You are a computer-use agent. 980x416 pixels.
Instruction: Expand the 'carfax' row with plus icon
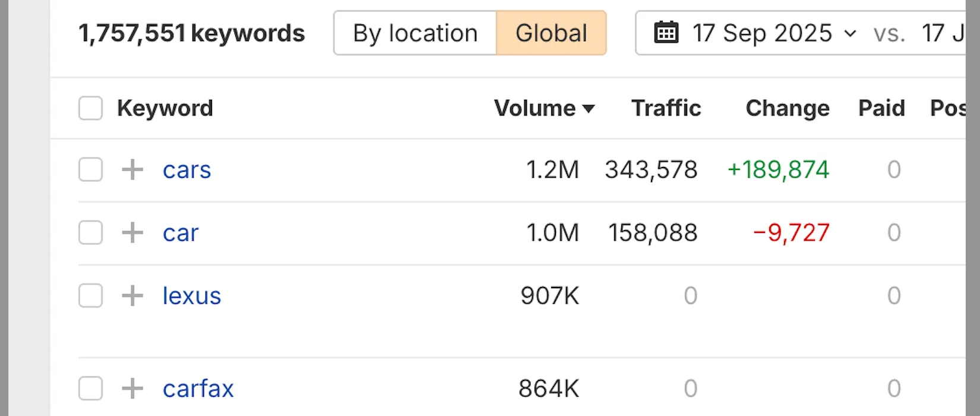click(x=132, y=389)
